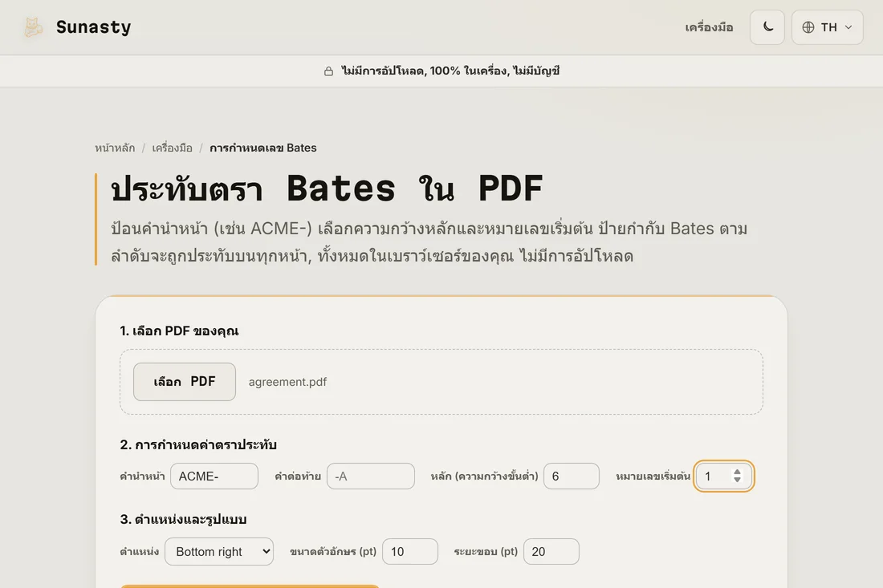Open the ตำแหน่ง Bottom right dropdown
The height and width of the screenshot is (588, 883).
[x=219, y=551]
